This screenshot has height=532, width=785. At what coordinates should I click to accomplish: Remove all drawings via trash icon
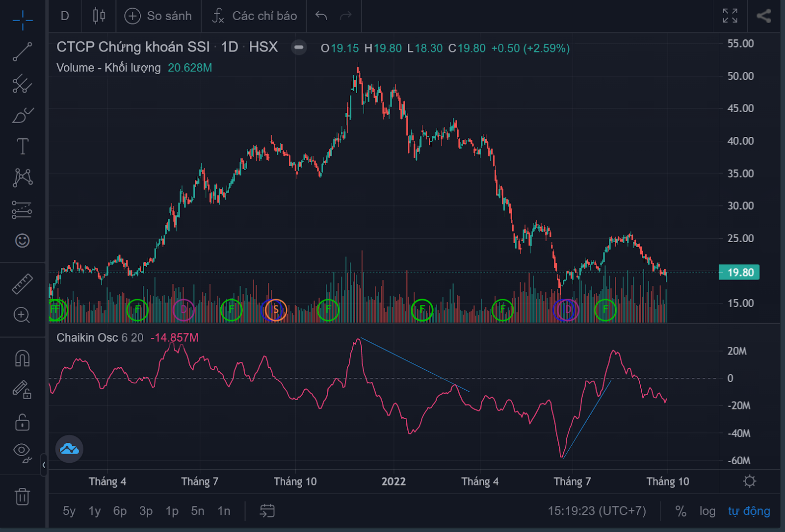point(23,497)
